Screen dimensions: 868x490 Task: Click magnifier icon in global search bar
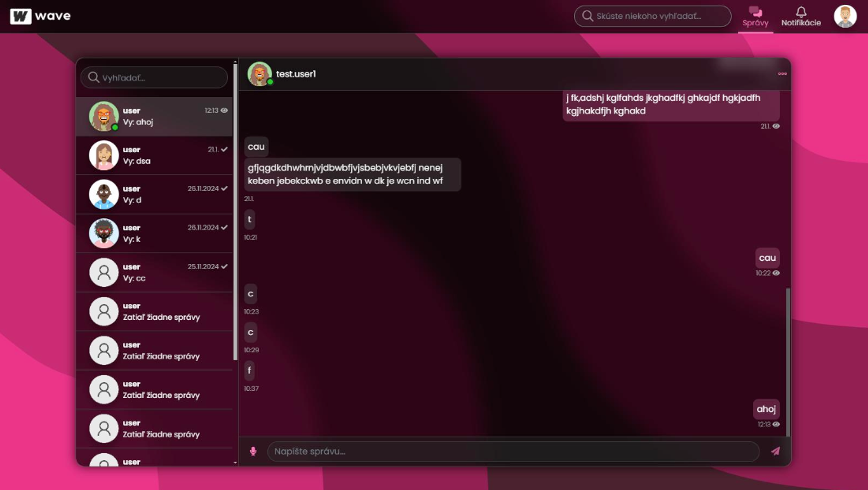587,16
